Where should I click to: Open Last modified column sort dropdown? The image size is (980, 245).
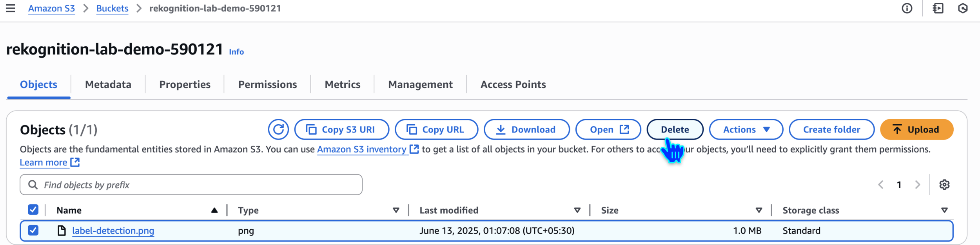[x=577, y=211]
